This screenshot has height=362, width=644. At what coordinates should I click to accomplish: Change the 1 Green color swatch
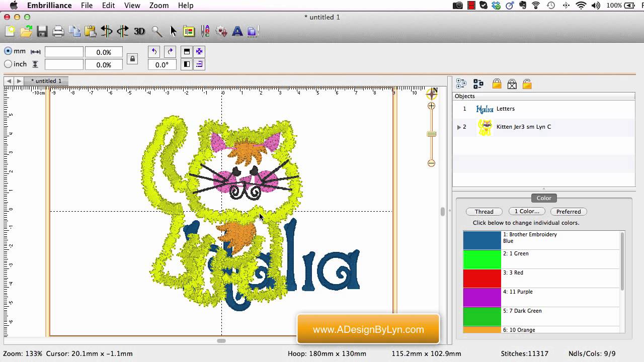482,259
